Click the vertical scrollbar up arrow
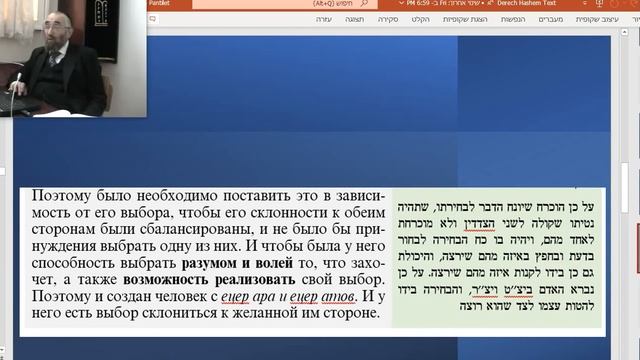The image size is (640, 360). [624, 32]
